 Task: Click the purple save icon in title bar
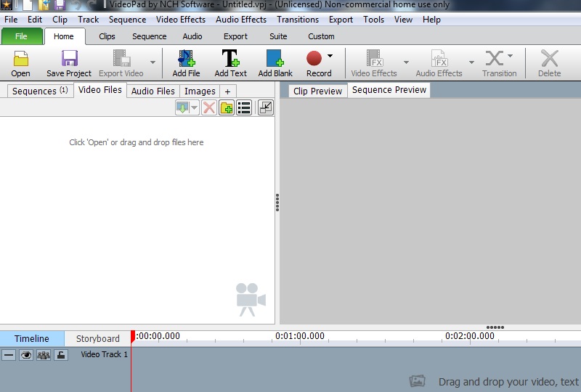point(60,5)
